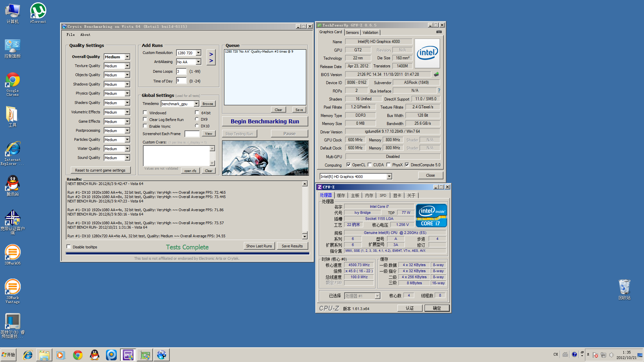This screenshot has height=362, width=644.
Task: Click the Results log scrollbar down arrow
Action: pos(305,236)
